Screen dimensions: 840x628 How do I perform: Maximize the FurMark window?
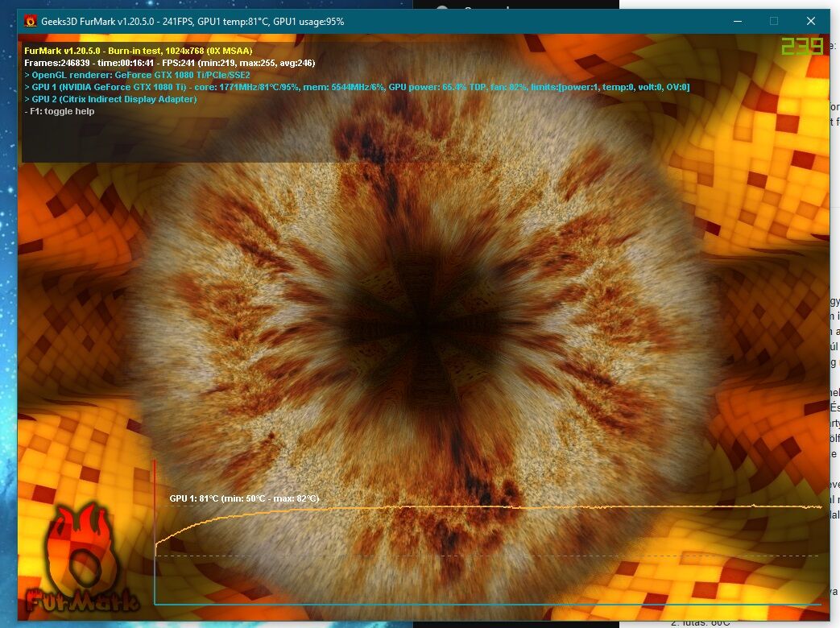pos(774,22)
